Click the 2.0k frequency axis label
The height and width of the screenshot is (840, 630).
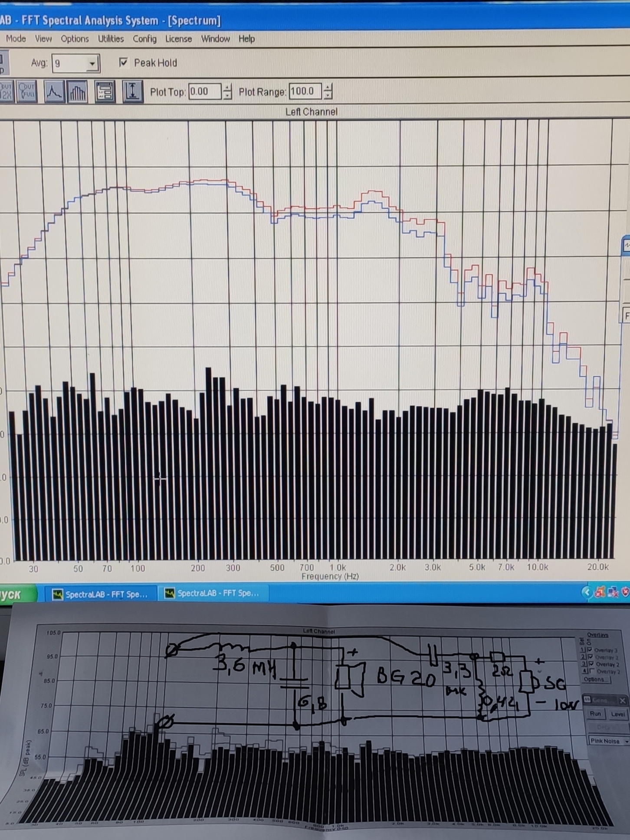(397, 568)
